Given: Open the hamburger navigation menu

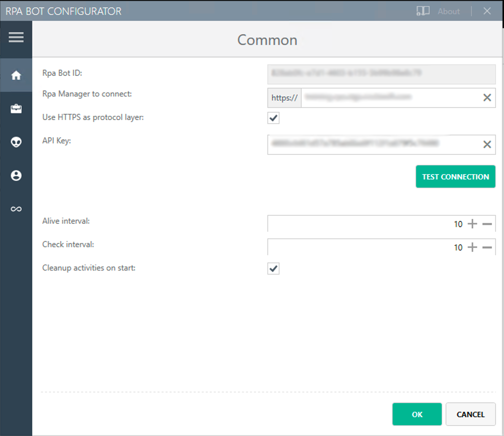Looking at the screenshot, I should tap(16, 37).
